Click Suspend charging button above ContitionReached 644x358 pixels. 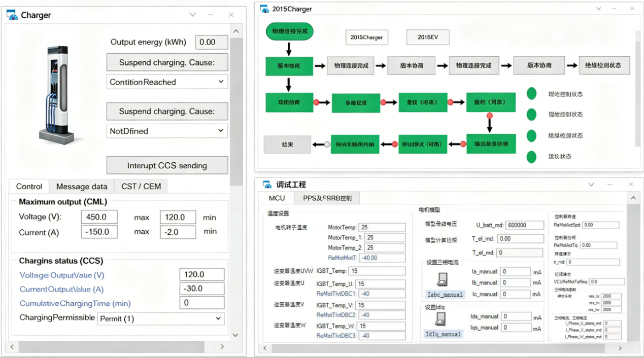point(167,62)
